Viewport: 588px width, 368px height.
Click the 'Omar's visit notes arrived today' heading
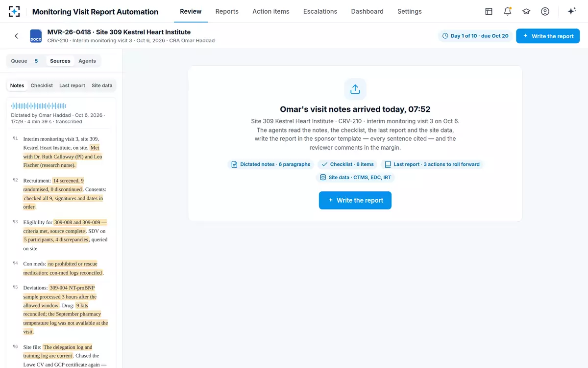coord(355,109)
